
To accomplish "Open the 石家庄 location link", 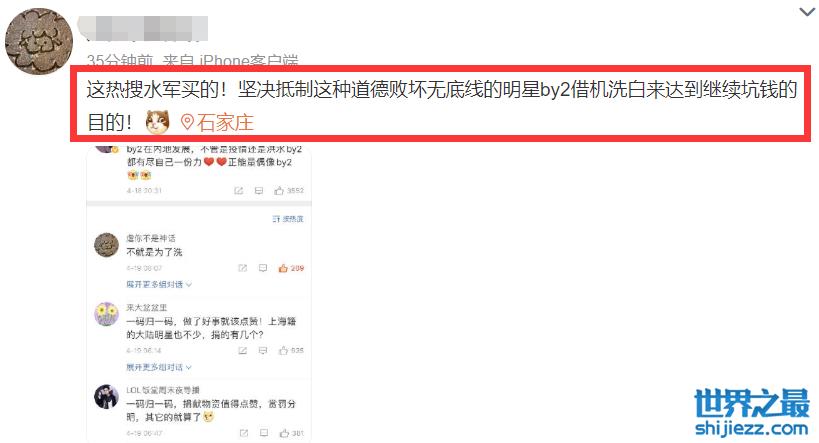I will pos(225,123).
